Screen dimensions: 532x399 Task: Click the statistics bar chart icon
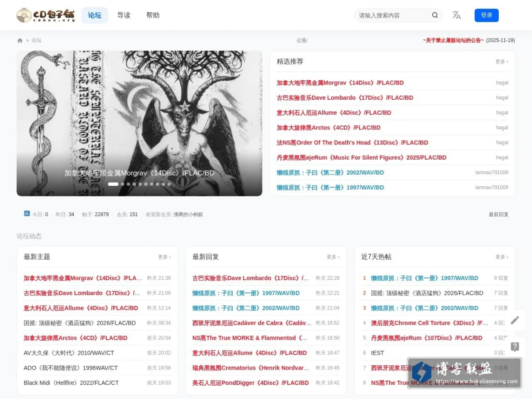[27, 214]
